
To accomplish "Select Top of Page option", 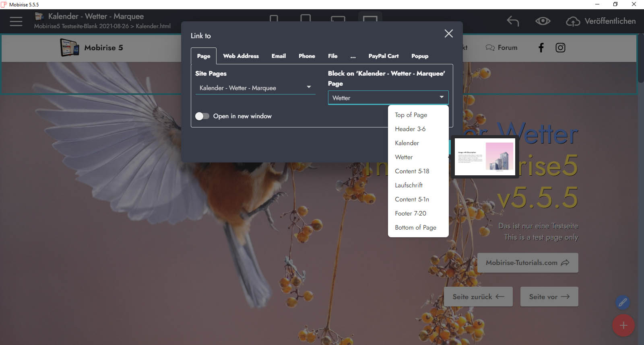I will click(x=418, y=115).
